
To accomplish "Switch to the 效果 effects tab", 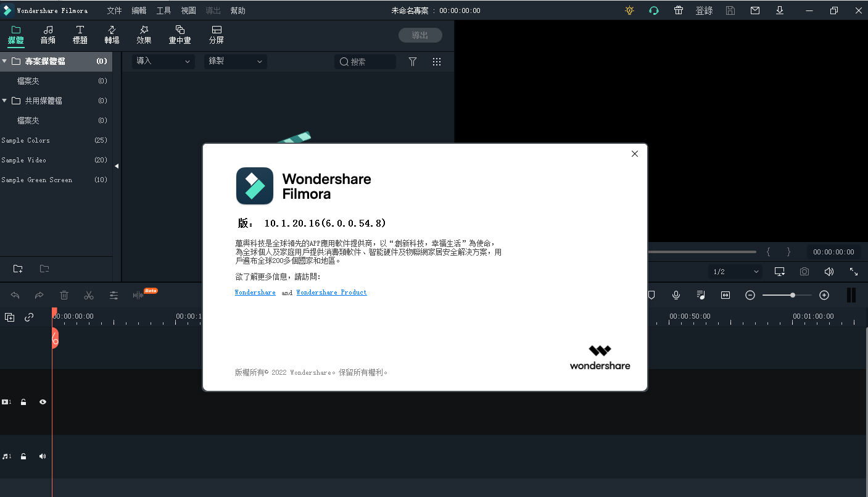I will point(144,35).
